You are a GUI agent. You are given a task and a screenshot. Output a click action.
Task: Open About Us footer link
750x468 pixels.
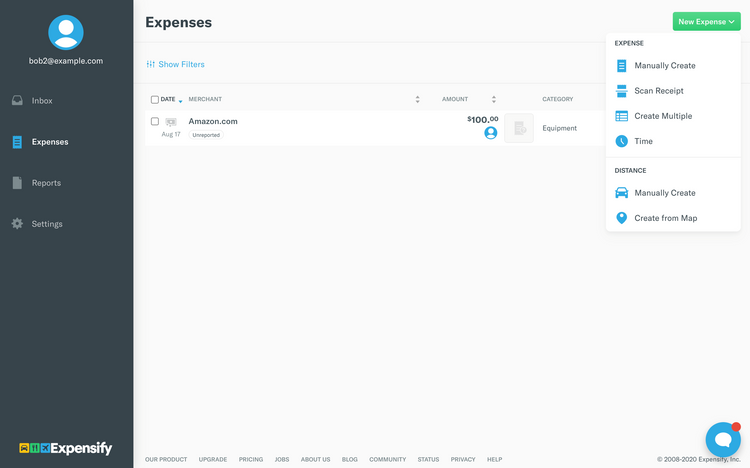click(315, 459)
